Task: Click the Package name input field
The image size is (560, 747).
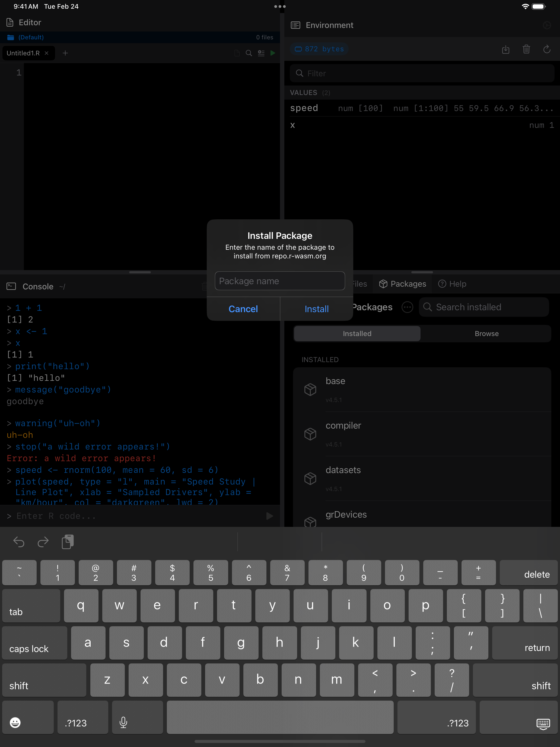Action: (279, 281)
